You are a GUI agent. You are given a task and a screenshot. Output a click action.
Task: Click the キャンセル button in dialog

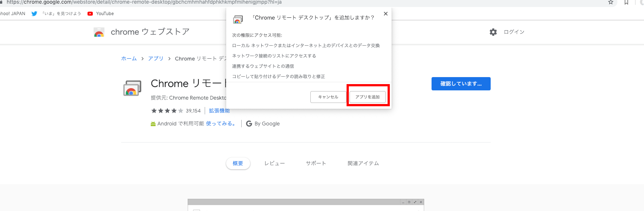pyautogui.click(x=328, y=97)
